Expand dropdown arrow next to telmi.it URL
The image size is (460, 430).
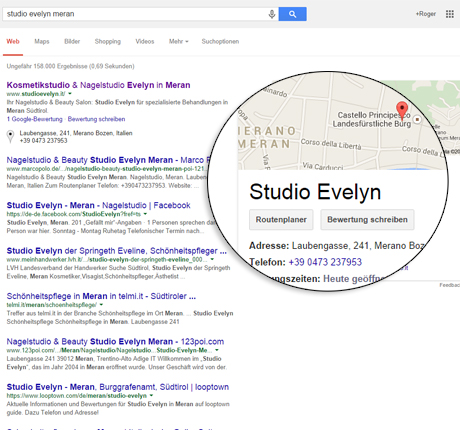pyautogui.click(x=101, y=305)
